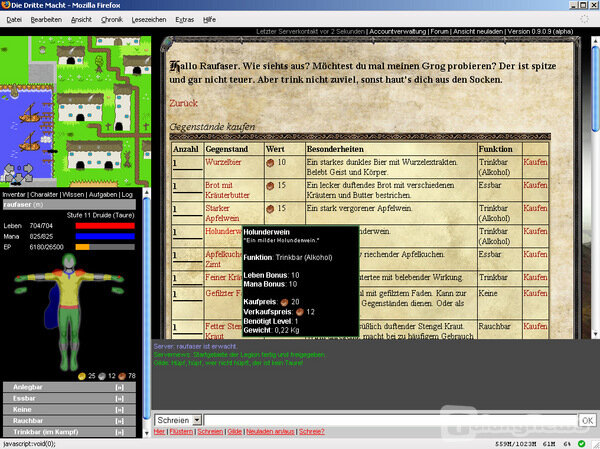Click the upper sailing boat on the map
The height and width of the screenshot is (449, 600).
(30, 114)
